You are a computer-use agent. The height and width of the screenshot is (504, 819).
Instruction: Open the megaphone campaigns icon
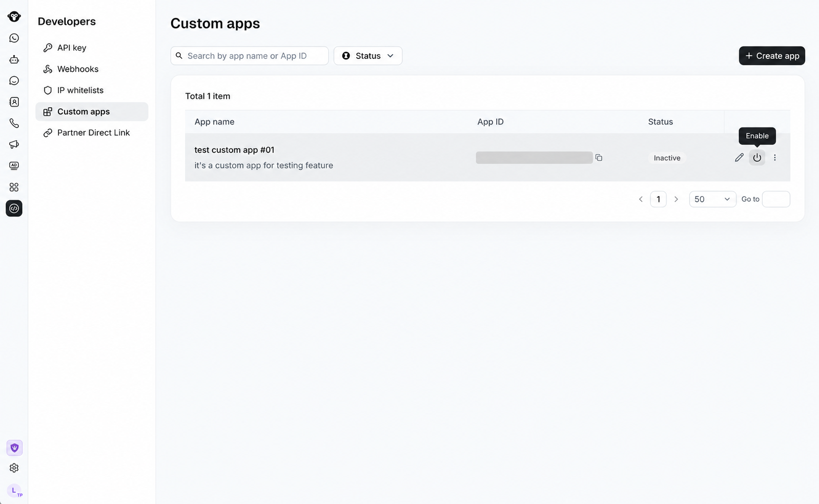coord(14,144)
